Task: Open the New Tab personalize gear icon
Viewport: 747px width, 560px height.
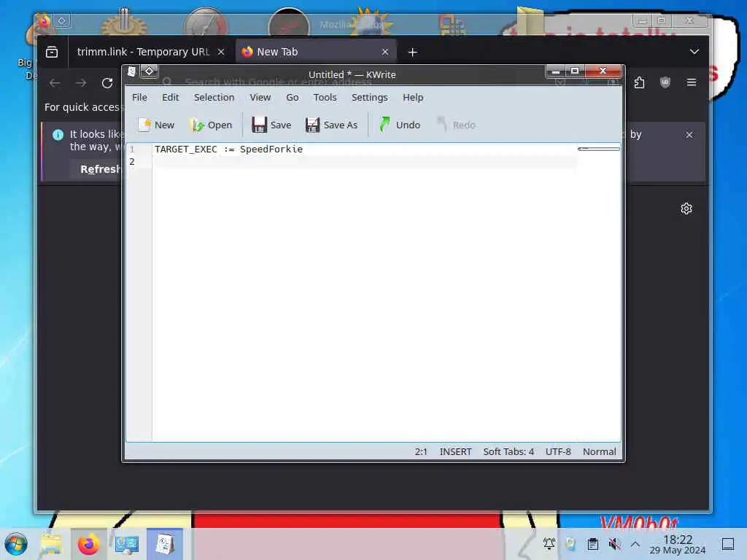Action: [x=686, y=209]
